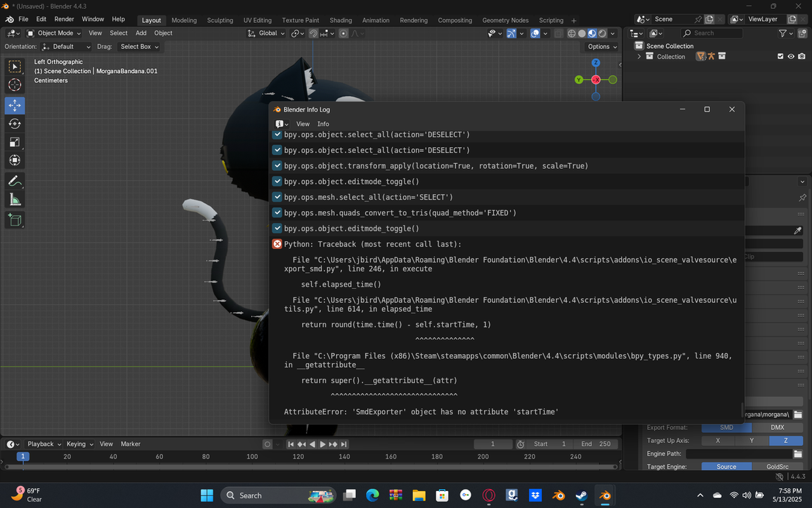Image resolution: width=812 pixels, height=508 pixels.
Task: Select the Move tool in viewport toolbar
Action: tap(15, 105)
